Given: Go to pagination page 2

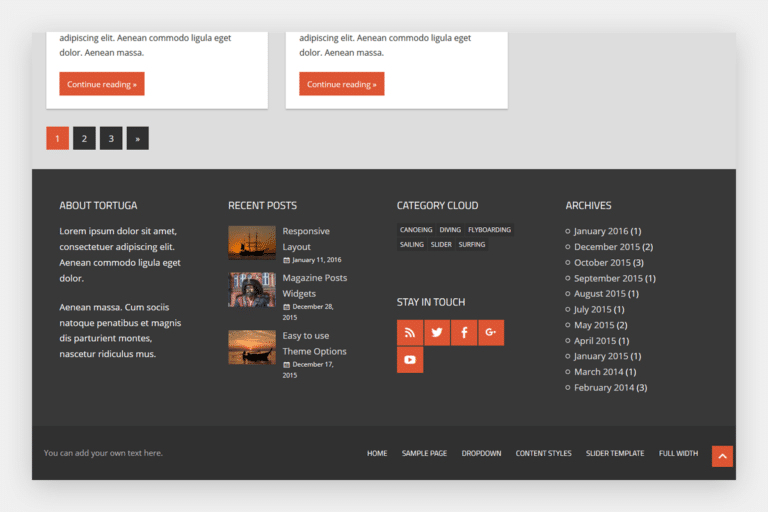Looking at the screenshot, I should pyautogui.click(x=84, y=138).
